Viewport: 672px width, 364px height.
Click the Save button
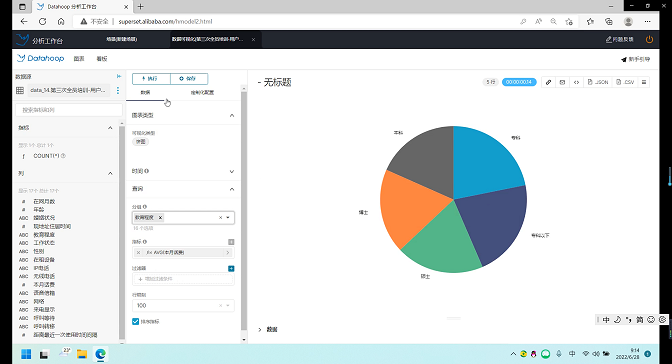(189, 79)
